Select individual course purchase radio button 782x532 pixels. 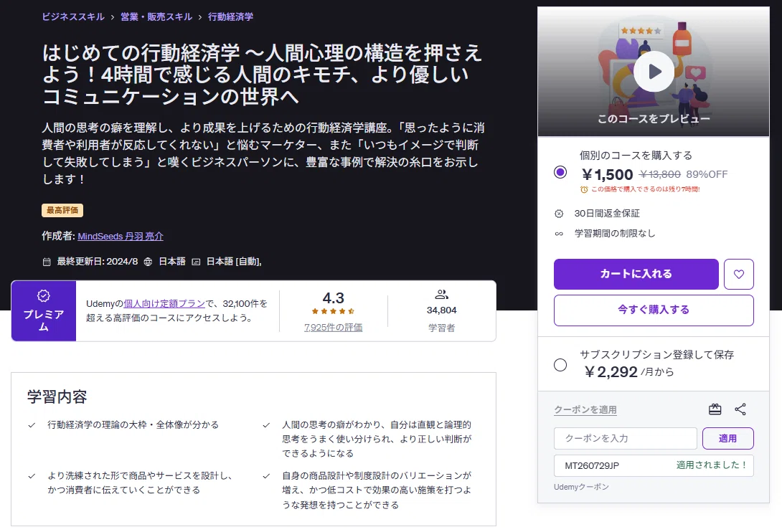click(560, 172)
